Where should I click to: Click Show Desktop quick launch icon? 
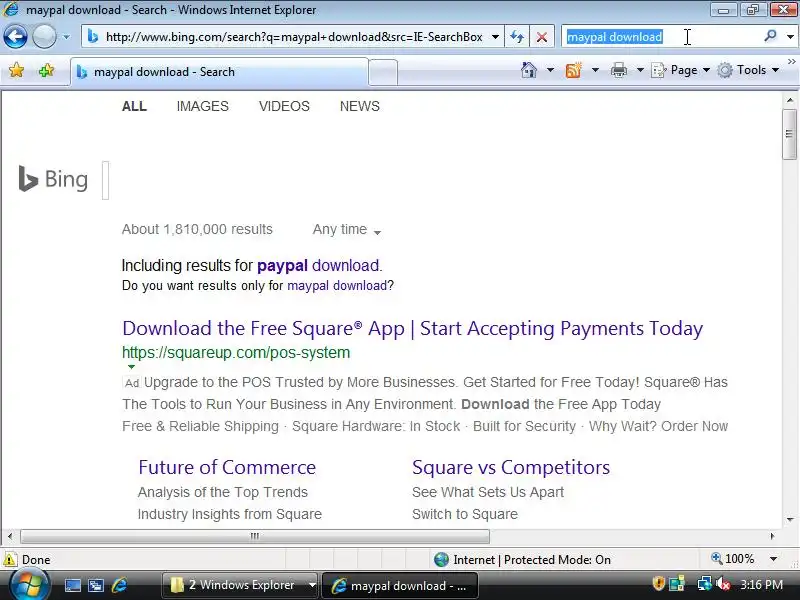(x=72, y=585)
